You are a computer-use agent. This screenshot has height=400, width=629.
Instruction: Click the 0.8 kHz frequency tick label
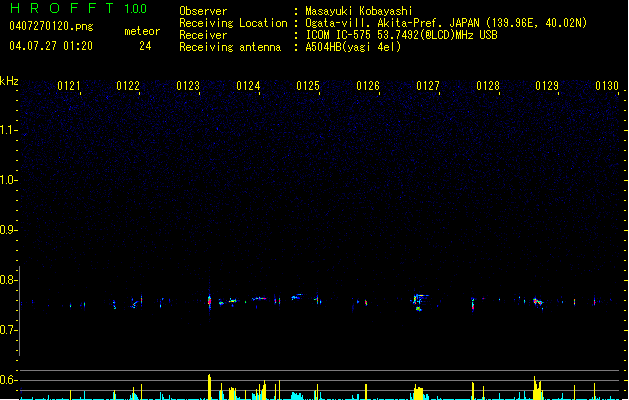8,280
